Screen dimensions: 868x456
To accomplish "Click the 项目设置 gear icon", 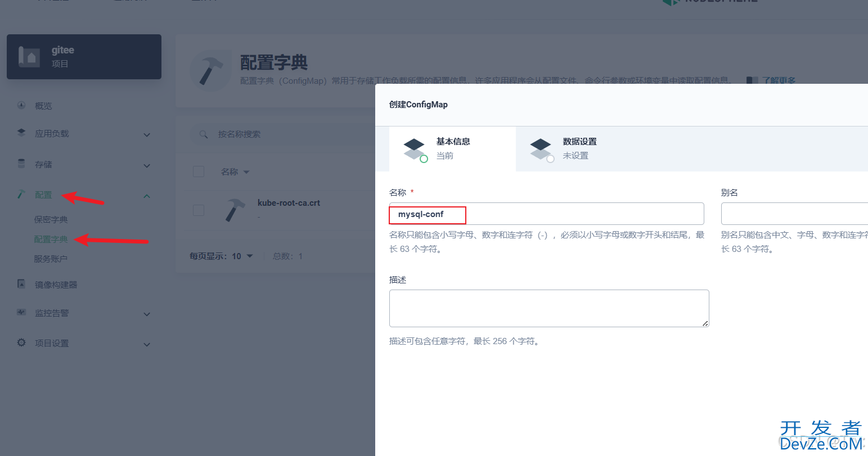I will [x=21, y=342].
